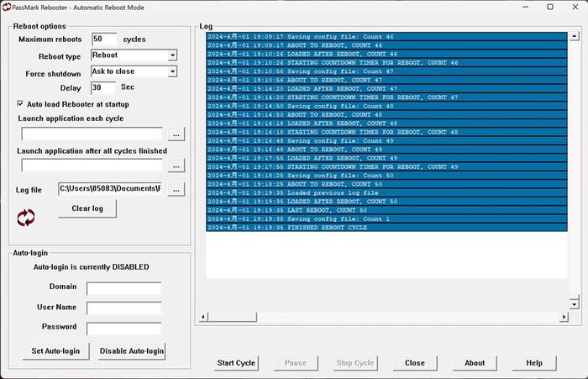
Task: Click the Delay seconds field
Action: coord(103,87)
